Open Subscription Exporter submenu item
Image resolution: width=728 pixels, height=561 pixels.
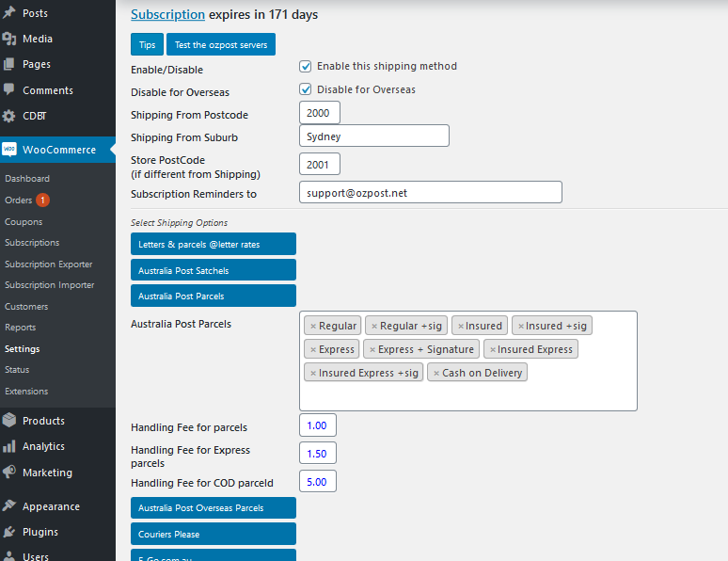pos(48,264)
